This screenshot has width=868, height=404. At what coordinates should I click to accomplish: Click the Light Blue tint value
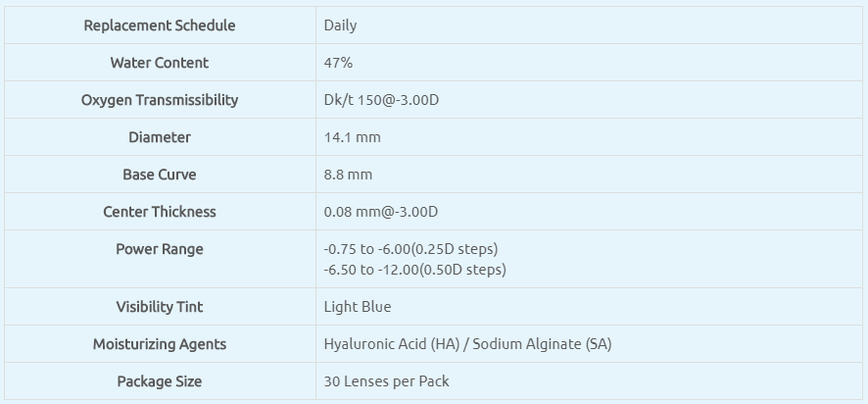click(358, 307)
